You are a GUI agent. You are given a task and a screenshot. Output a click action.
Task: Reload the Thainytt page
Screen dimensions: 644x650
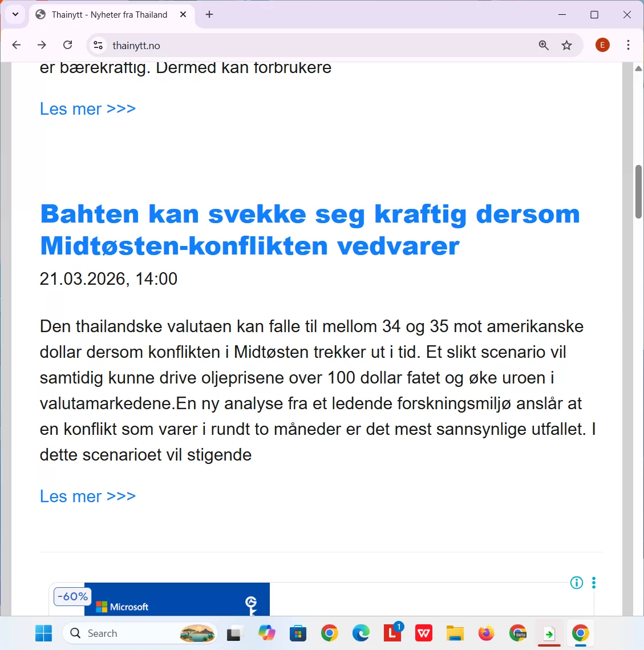(x=67, y=45)
